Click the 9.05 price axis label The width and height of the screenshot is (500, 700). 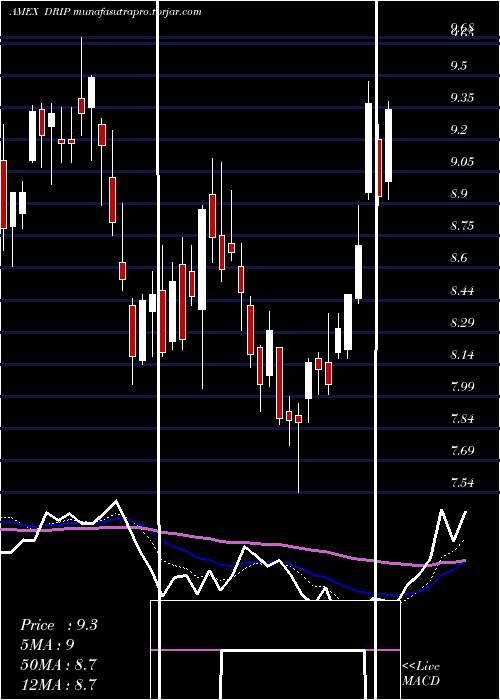click(462, 162)
